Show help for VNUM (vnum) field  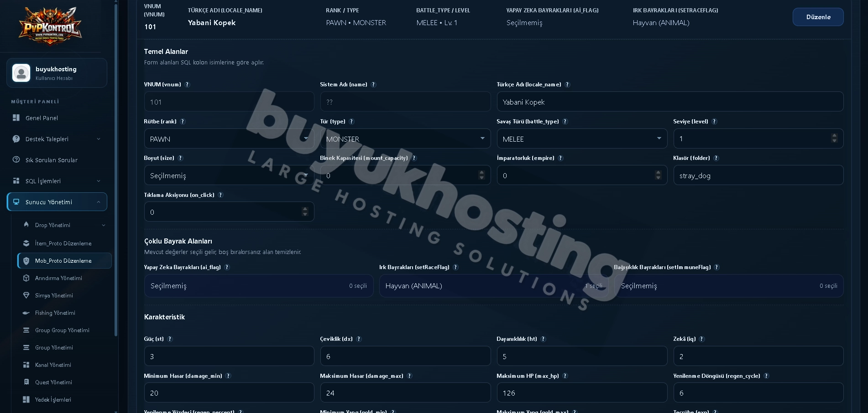187,85
